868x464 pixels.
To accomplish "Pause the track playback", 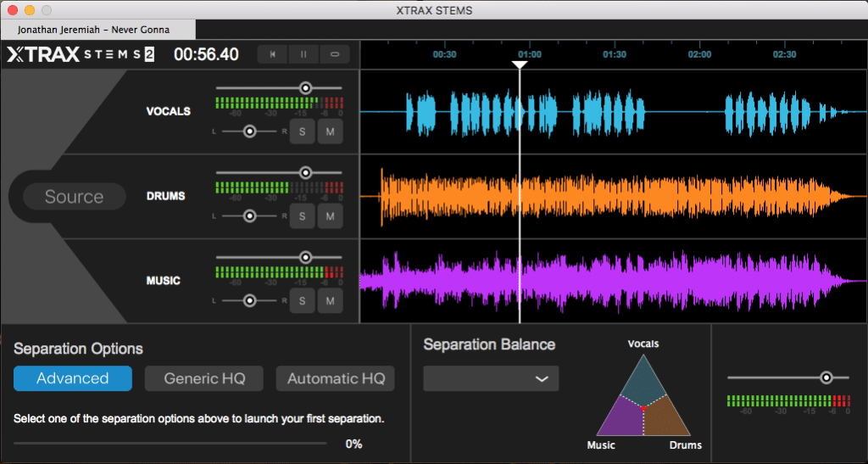I will point(303,54).
